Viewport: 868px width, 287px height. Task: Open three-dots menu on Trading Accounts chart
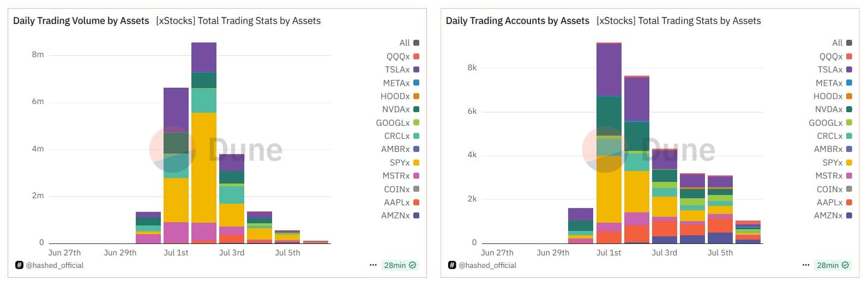[806, 265]
